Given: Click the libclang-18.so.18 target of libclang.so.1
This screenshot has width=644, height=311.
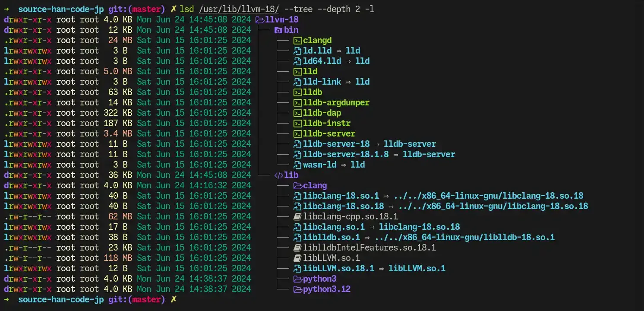Looking at the screenshot, I should [x=420, y=227].
